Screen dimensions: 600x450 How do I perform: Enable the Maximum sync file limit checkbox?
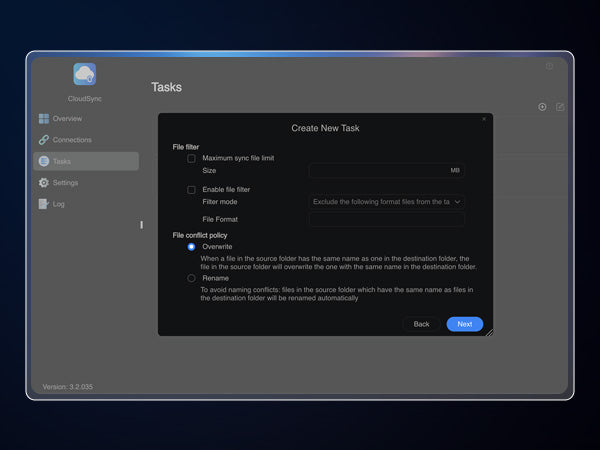[191, 158]
